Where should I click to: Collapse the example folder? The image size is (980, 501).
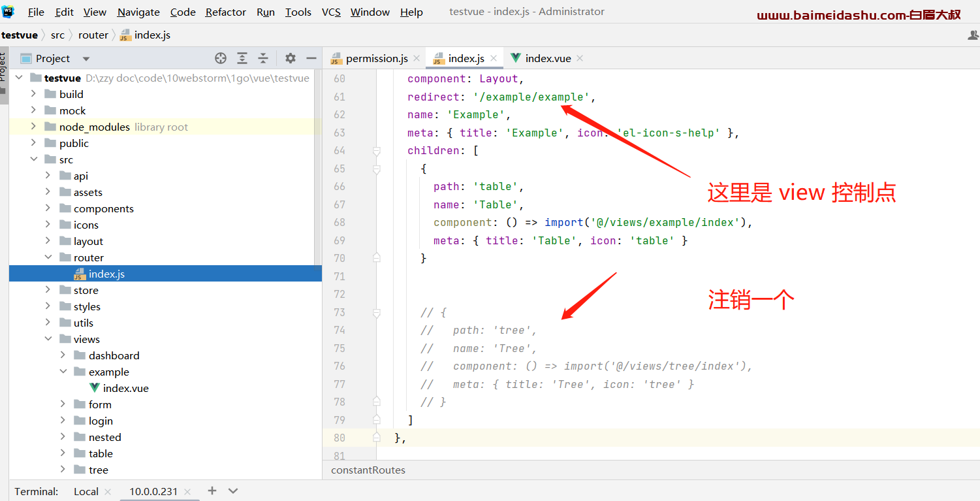pyautogui.click(x=63, y=372)
